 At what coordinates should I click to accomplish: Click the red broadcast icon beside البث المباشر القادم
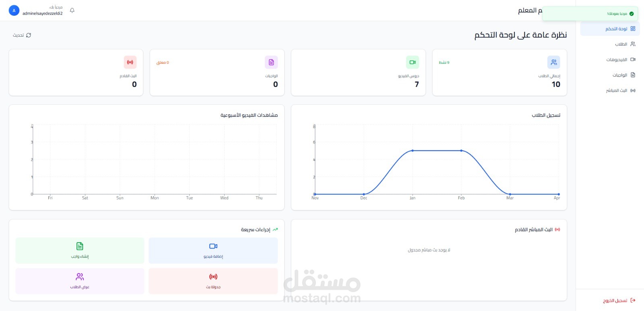557,230
